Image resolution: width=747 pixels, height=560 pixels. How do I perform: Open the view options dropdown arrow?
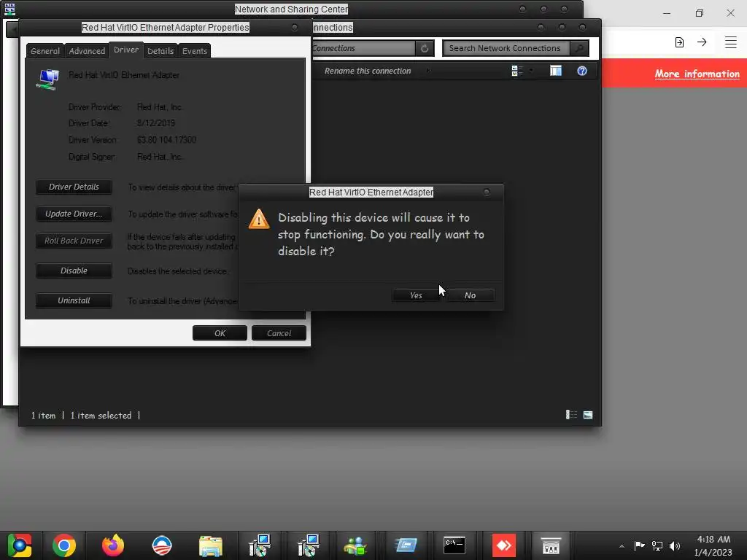tap(531, 71)
